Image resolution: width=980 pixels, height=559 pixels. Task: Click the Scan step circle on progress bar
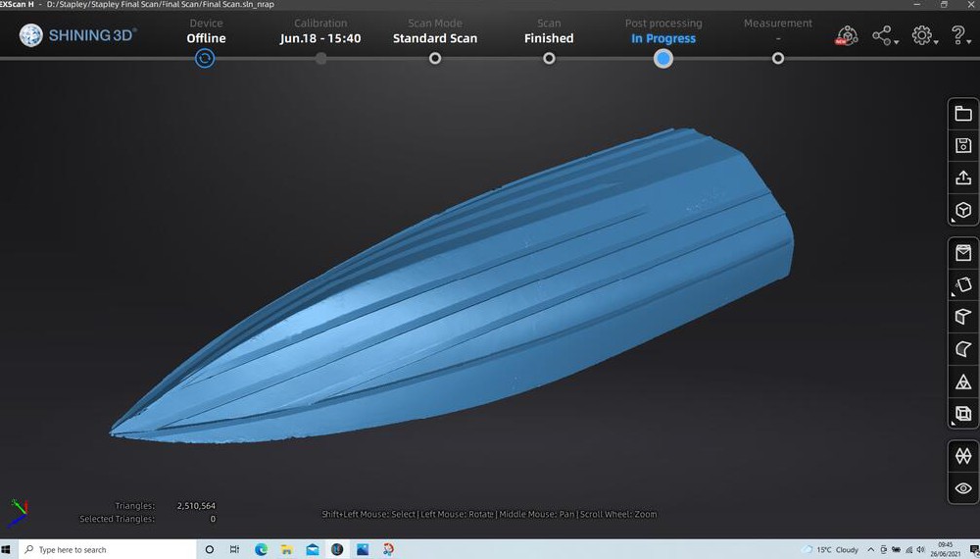click(x=549, y=59)
